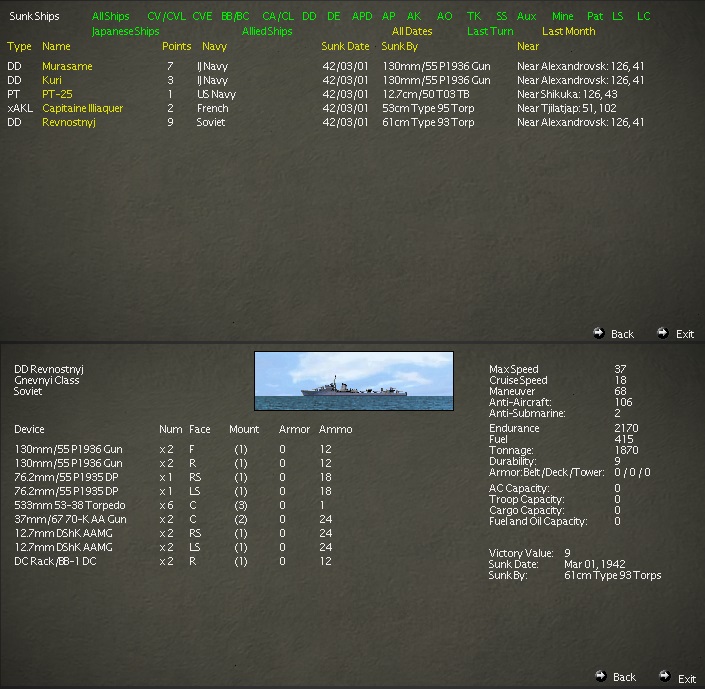Sort list by Type column header
This screenshot has height=689, width=705.
click(19, 46)
